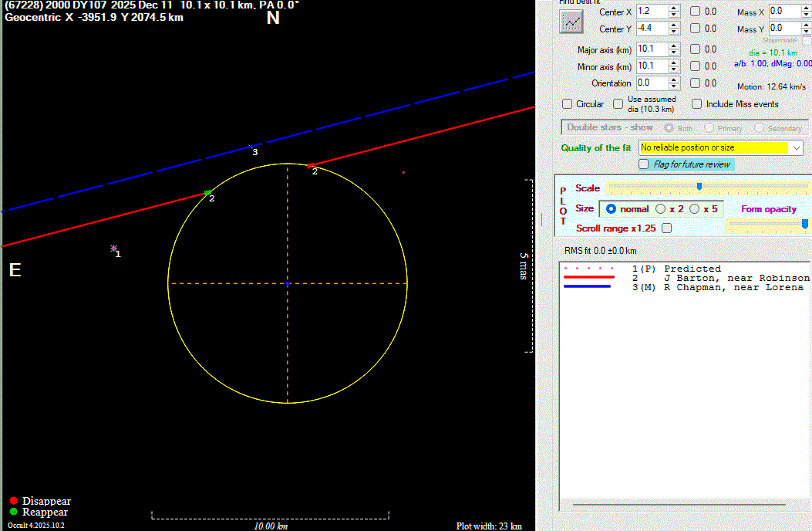Click the Mass X spinner arrows

tap(807, 12)
